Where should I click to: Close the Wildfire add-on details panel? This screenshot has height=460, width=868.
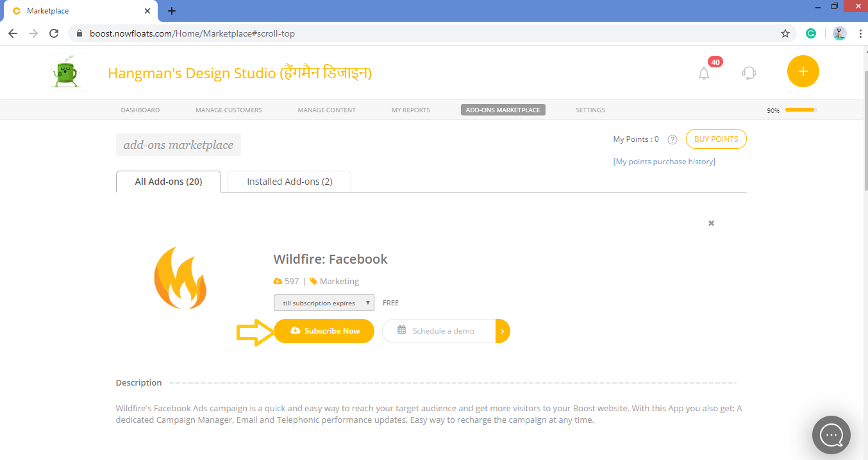coord(711,223)
